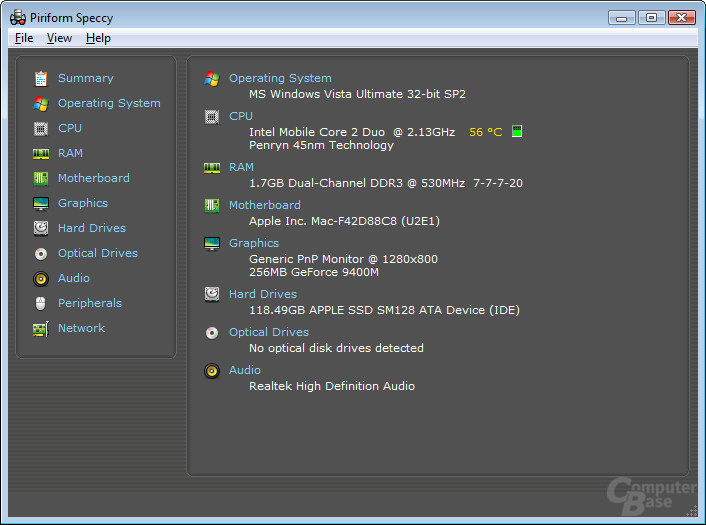
Task: Click the Motherboard icon in sidebar
Action: point(41,179)
